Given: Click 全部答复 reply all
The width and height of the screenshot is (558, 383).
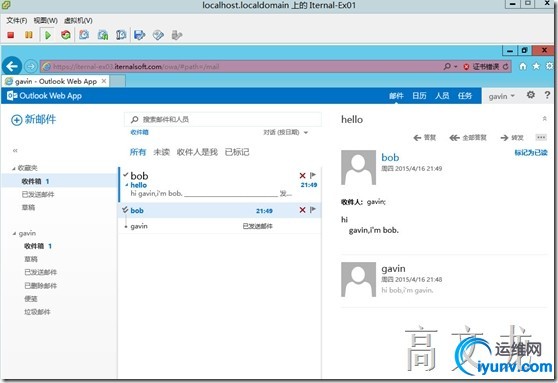Looking at the screenshot, I should pyautogui.click(x=468, y=138).
